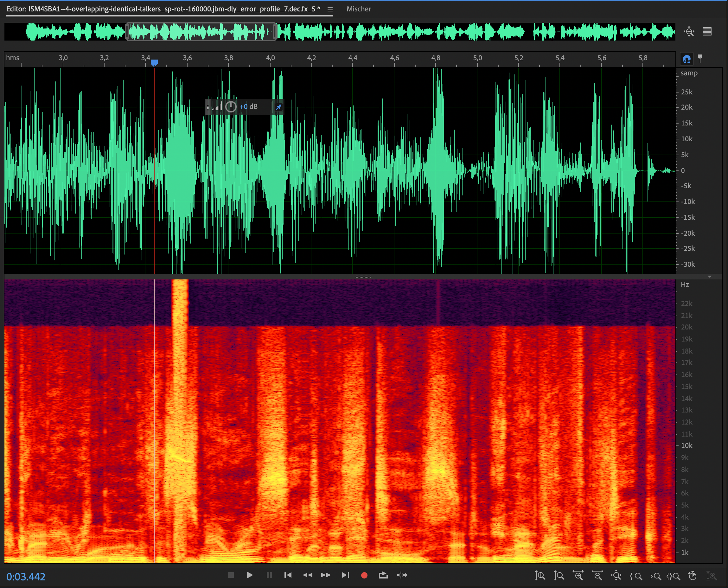Zoom to selection in-point

(x=636, y=575)
